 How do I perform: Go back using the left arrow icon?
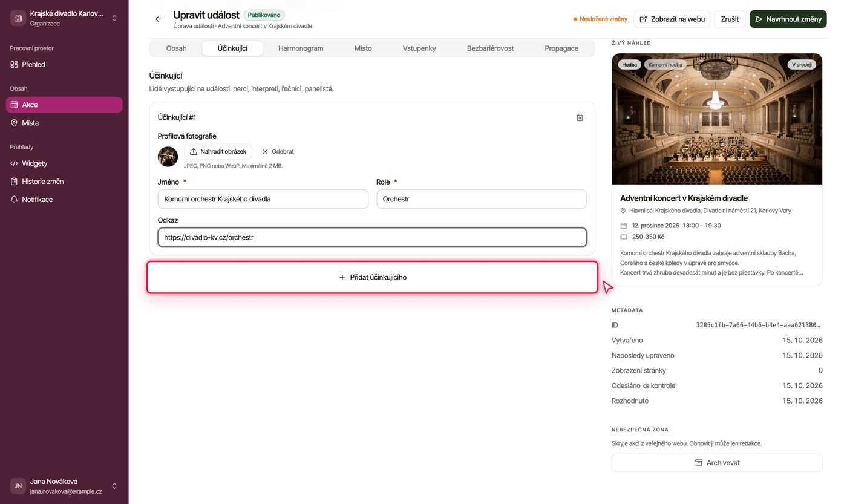(x=159, y=19)
